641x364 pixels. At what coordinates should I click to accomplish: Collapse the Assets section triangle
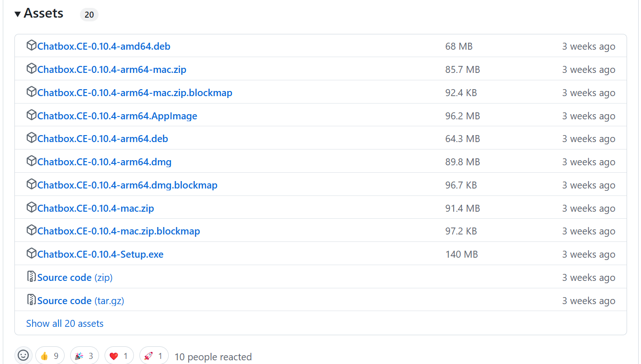pos(18,14)
